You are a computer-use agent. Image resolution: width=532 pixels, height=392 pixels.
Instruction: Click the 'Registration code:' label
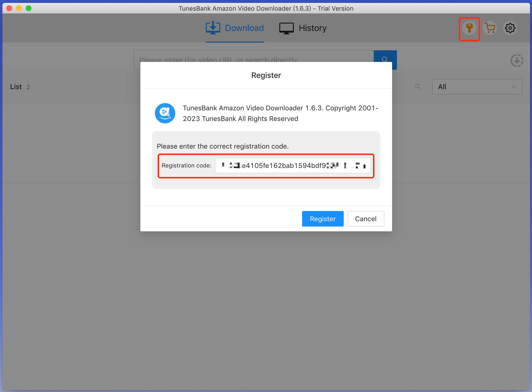[186, 166]
